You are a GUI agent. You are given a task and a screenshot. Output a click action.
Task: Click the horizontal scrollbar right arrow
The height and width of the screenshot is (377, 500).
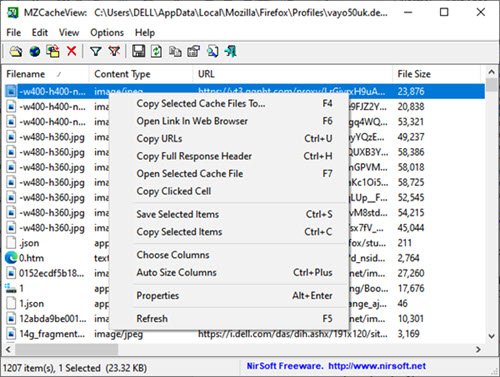point(479,349)
